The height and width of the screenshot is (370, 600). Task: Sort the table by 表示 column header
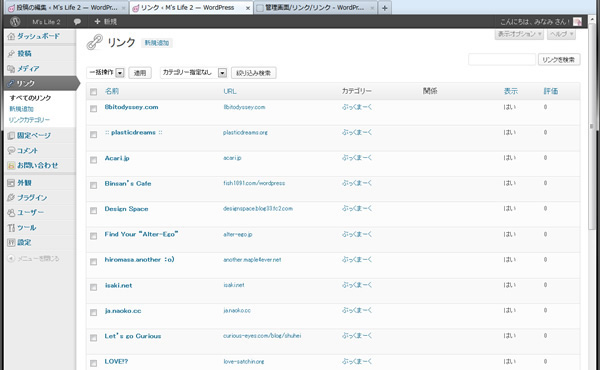pyautogui.click(x=511, y=91)
